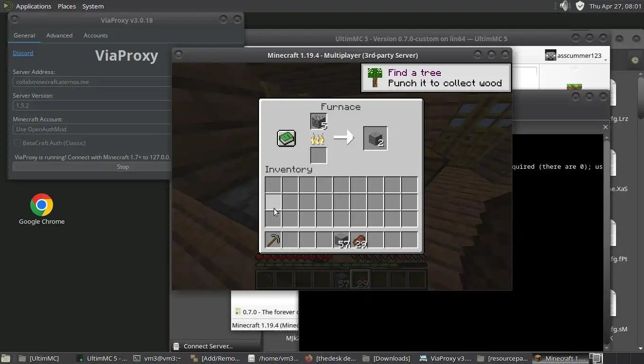Take smelted stone from furnace output slot
644x364 pixels.
(376, 138)
